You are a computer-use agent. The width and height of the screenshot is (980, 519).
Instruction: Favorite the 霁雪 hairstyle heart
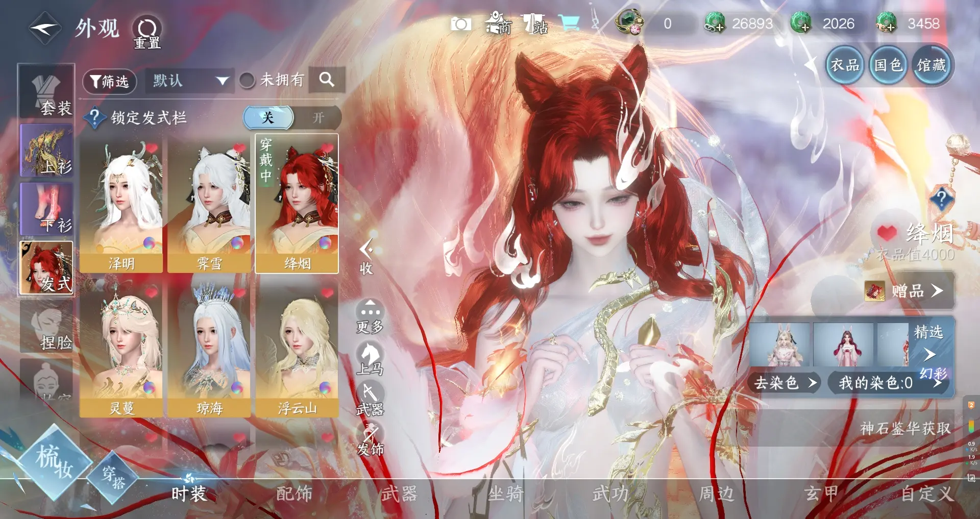(x=239, y=148)
